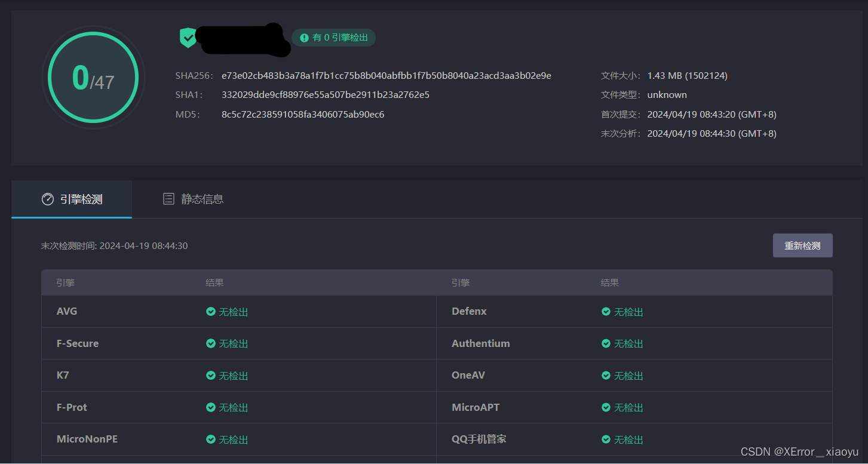Click the 末次检测时间 text above the table
This screenshot has width=868, height=464.
click(x=114, y=245)
